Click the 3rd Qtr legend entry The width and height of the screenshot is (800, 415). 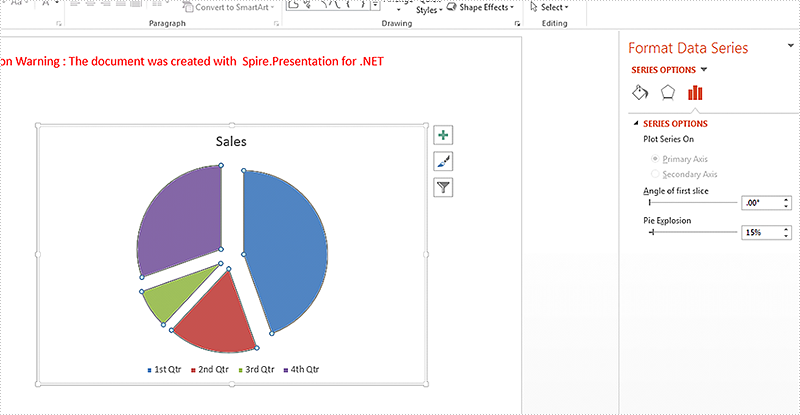point(256,369)
